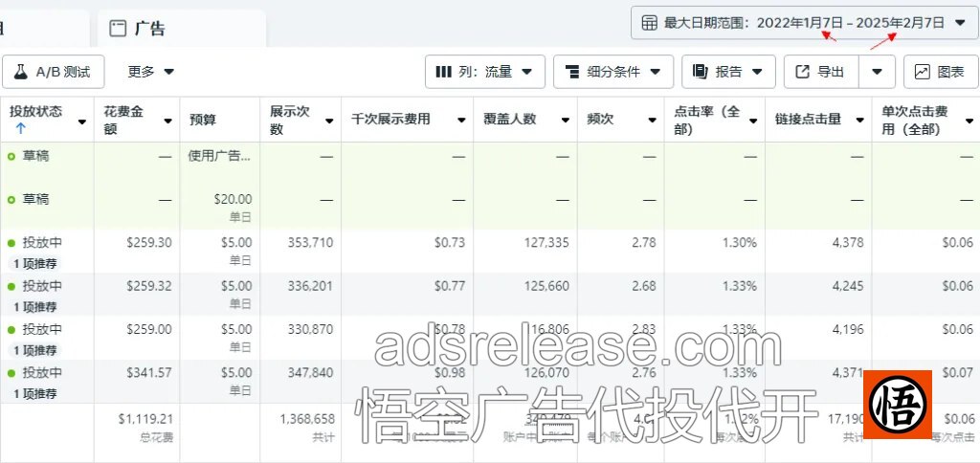Switch to the 广告 tab
This screenshot has height=463, width=980.
click(149, 29)
